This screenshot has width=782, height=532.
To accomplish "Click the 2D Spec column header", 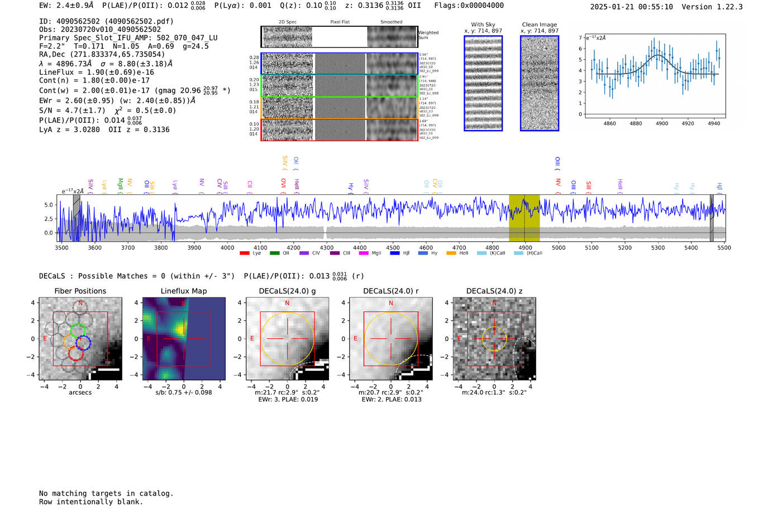I will coord(288,22).
